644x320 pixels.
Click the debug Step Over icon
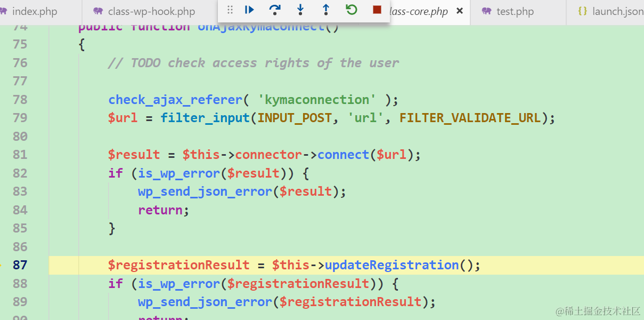pos(275,10)
